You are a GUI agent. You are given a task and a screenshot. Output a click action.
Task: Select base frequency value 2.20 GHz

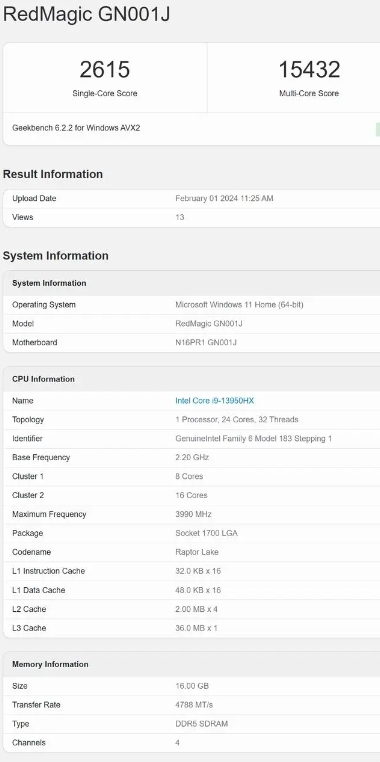pyautogui.click(x=192, y=457)
